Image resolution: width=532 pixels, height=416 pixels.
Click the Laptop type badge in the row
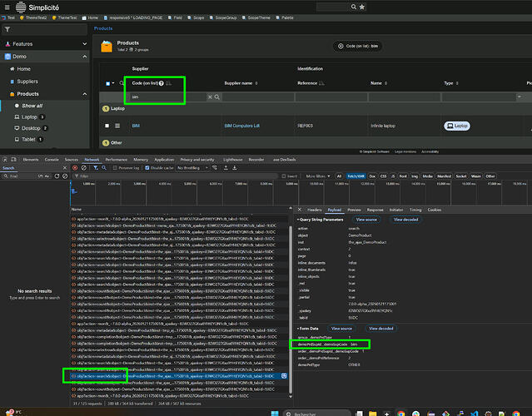pos(457,126)
